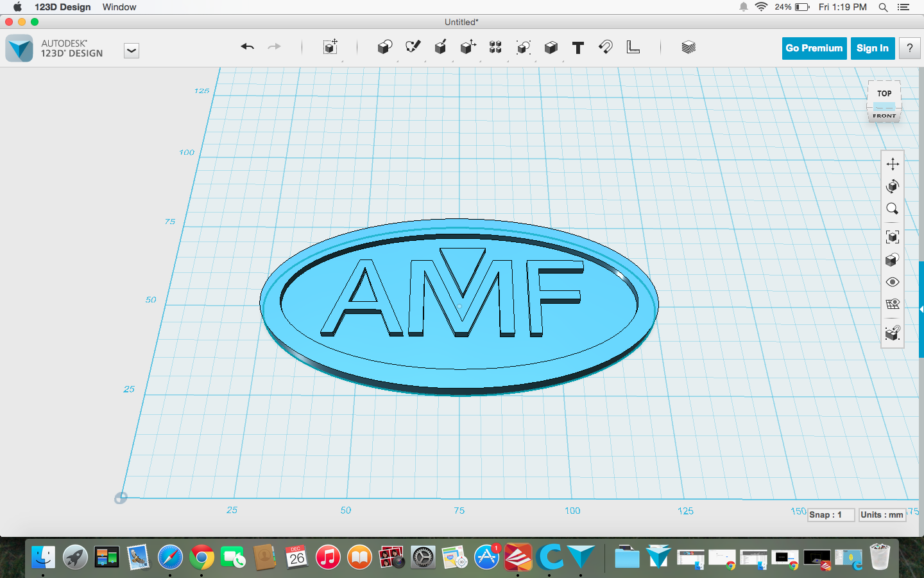Open the Transform tool

[x=330, y=47]
